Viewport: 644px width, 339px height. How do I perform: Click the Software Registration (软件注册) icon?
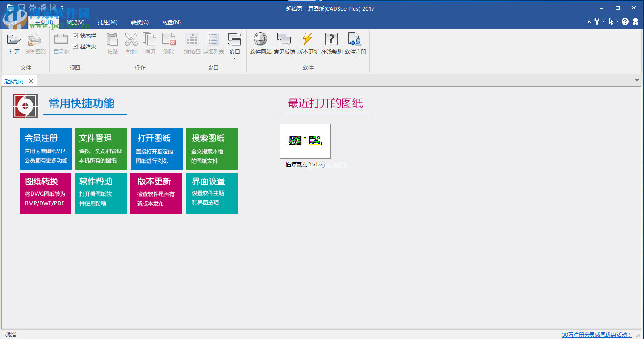click(x=355, y=39)
